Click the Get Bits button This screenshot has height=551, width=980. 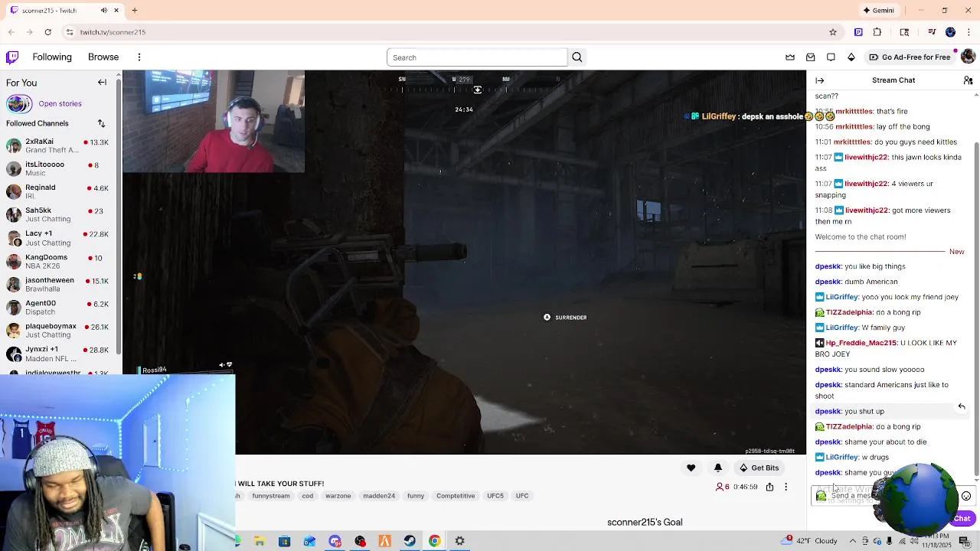(x=759, y=468)
